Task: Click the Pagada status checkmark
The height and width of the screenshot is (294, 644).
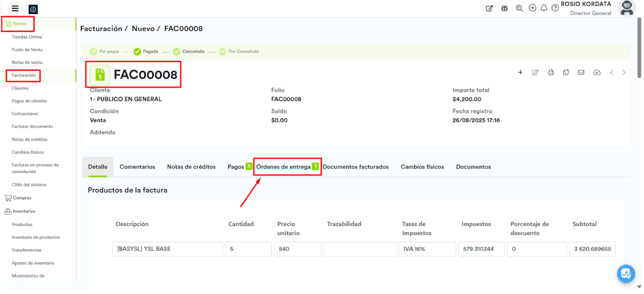Action: click(137, 52)
